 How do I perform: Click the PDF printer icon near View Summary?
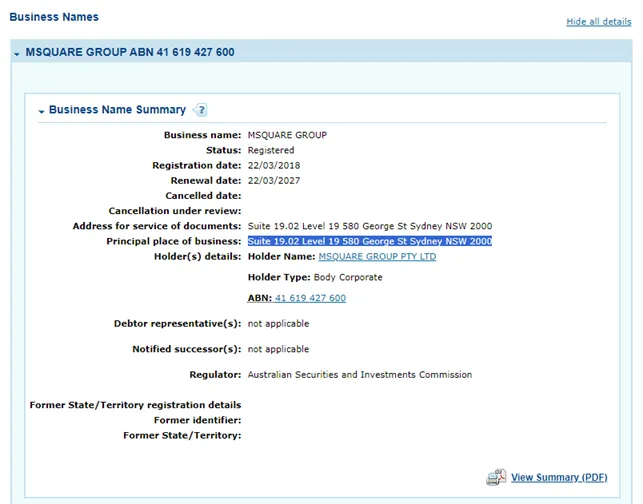click(496, 477)
